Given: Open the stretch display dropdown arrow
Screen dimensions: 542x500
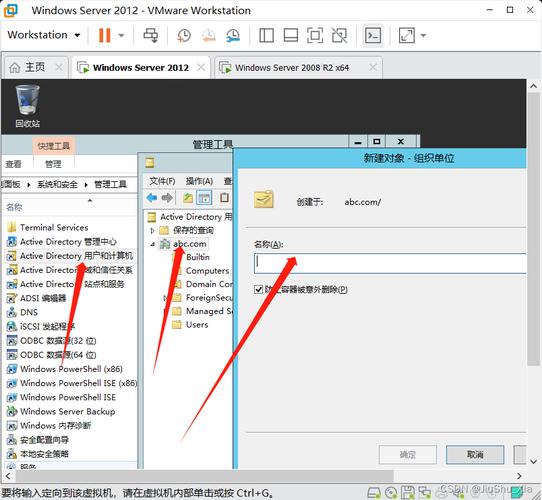Looking at the screenshot, I should [423, 35].
